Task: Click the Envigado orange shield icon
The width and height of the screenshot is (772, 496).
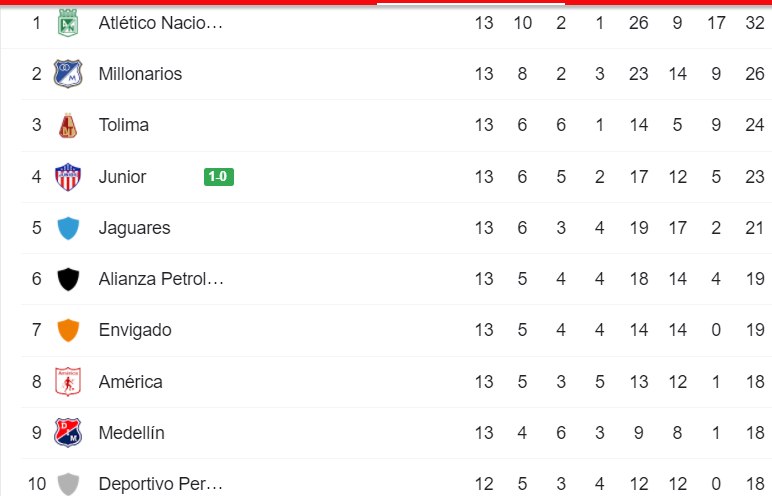Action: tap(68, 330)
